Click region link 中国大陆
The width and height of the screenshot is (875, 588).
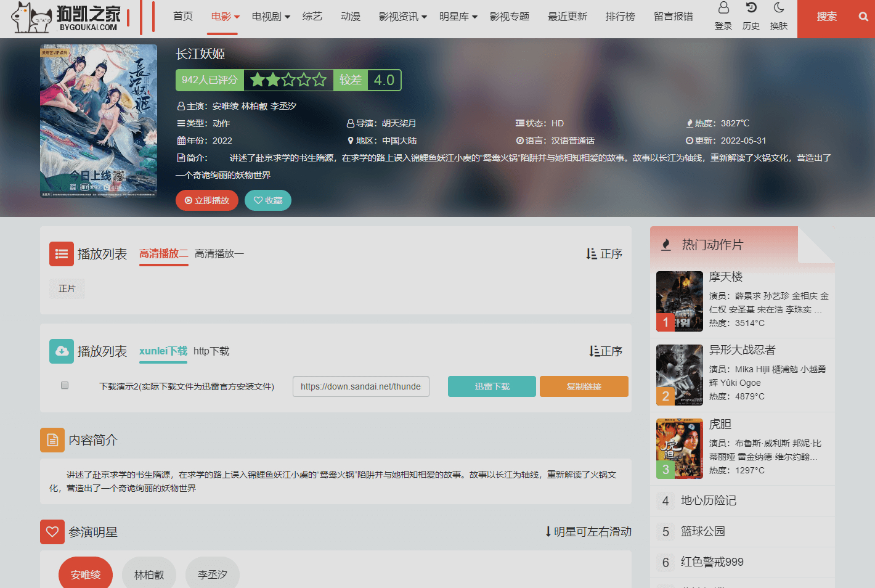point(399,141)
